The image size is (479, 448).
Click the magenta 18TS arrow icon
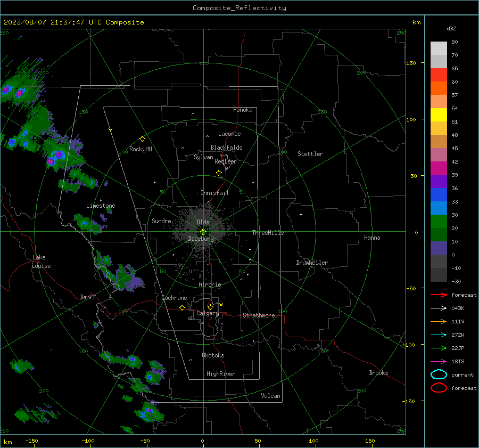click(439, 362)
